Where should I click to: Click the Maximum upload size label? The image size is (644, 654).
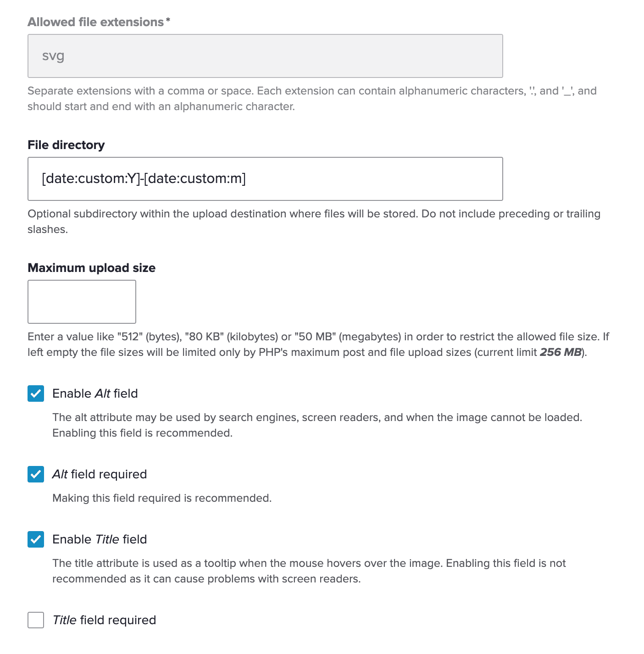click(x=92, y=268)
